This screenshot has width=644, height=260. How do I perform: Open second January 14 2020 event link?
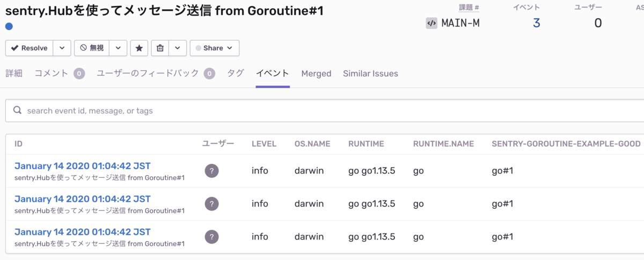pos(83,199)
